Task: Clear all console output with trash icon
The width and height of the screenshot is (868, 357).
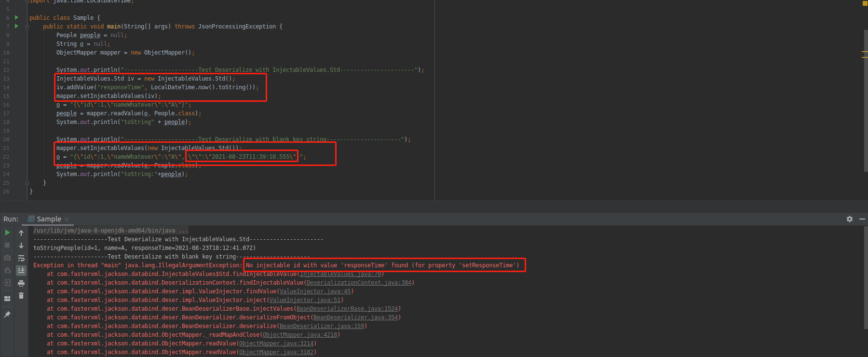Action: point(21,296)
